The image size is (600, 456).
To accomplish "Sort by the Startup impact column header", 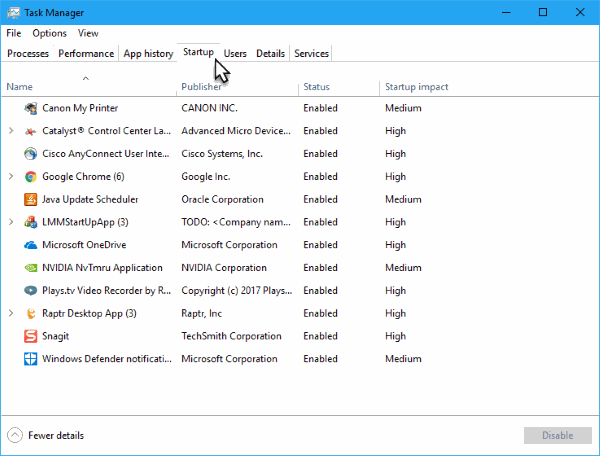I will click(416, 87).
